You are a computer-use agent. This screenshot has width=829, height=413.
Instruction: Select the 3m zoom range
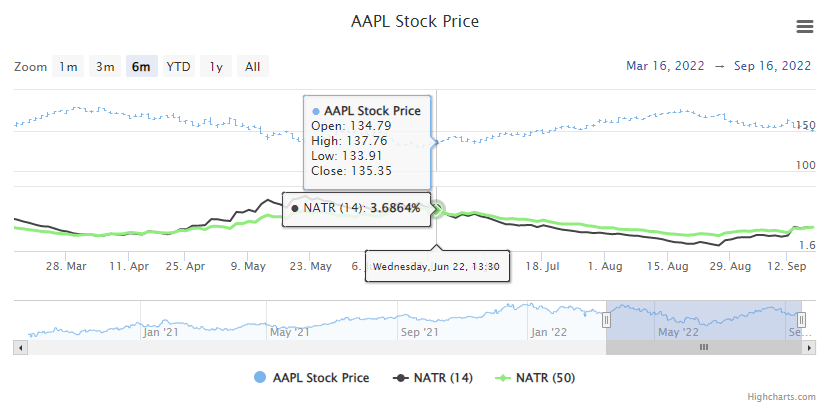click(105, 67)
